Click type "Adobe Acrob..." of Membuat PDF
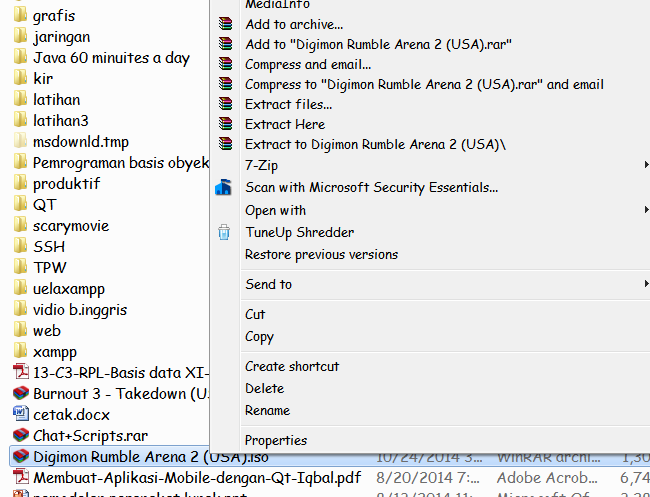This screenshot has height=497, width=650. (x=547, y=478)
